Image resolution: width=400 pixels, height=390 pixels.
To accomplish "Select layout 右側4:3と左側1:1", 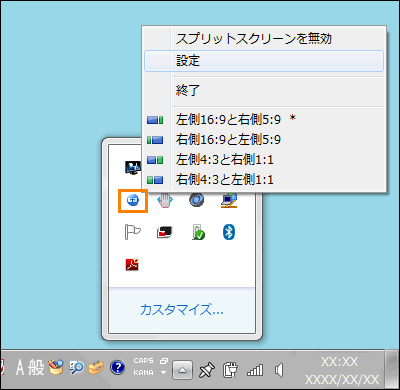I will [264, 179].
